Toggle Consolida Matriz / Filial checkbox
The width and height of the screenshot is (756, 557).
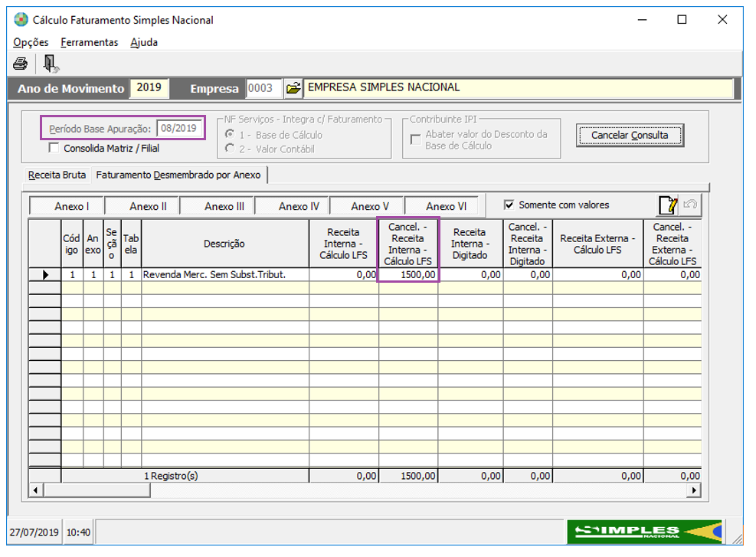[x=54, y=148]
